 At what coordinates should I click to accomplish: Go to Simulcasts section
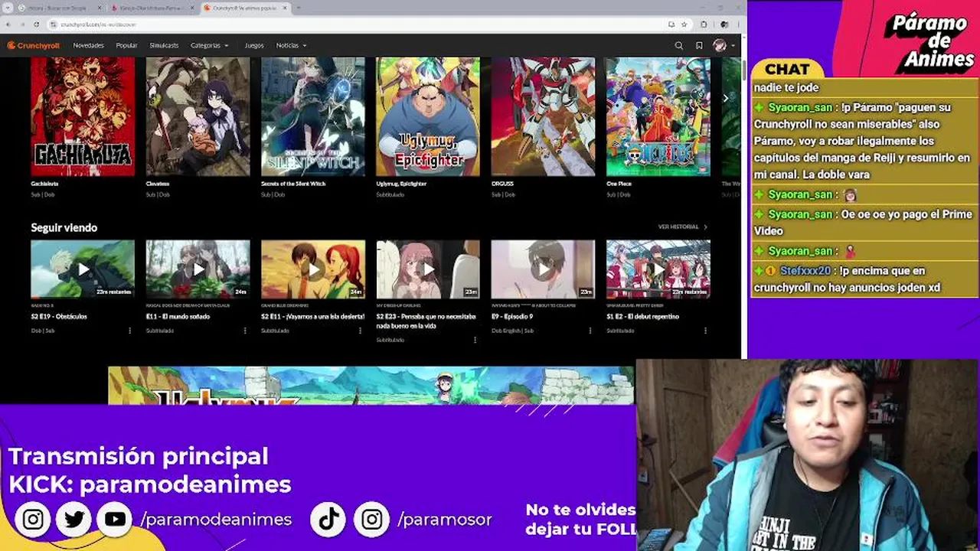tap(164, 45)
